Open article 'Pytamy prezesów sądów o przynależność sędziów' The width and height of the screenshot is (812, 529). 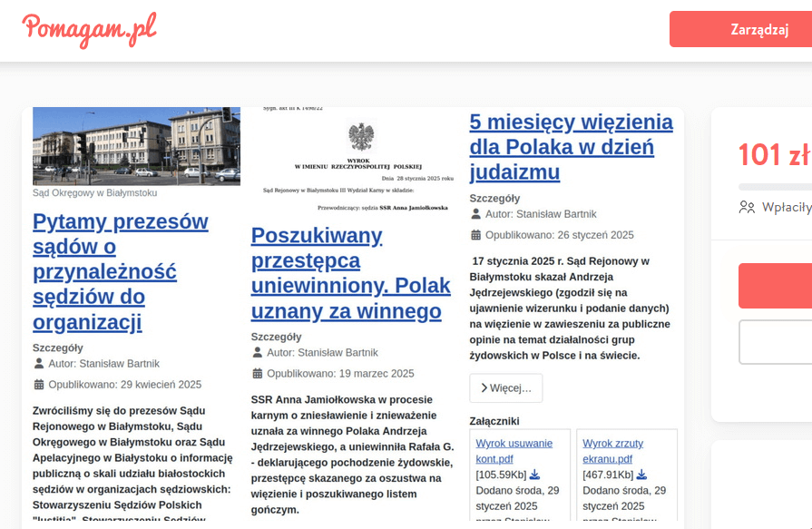pos(121,271)
